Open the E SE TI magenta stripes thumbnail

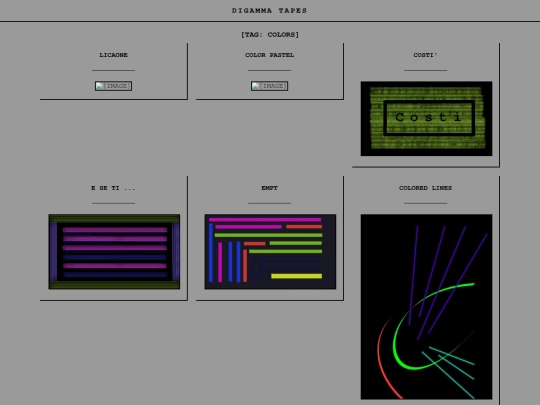tap(114, 252)
